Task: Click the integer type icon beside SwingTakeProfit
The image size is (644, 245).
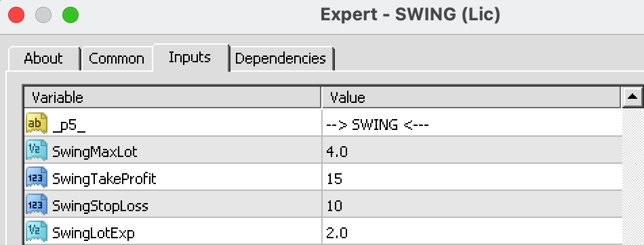Action: pyautogui.click(x=37, y=177)
